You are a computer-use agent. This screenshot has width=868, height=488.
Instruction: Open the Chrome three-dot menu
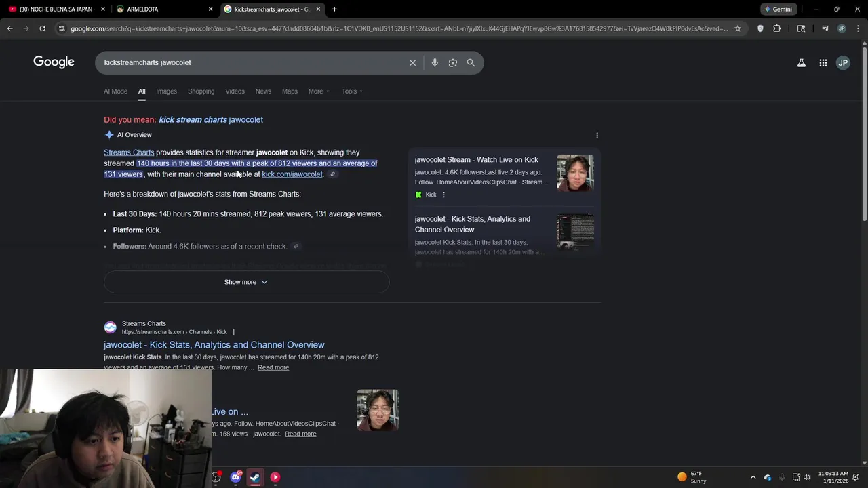[857, 28]
